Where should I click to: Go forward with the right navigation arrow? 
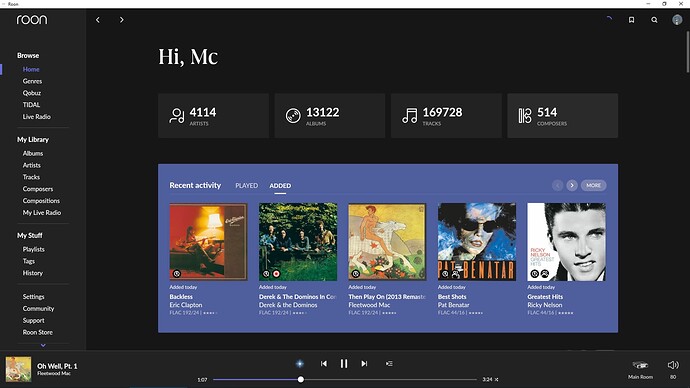121,20
